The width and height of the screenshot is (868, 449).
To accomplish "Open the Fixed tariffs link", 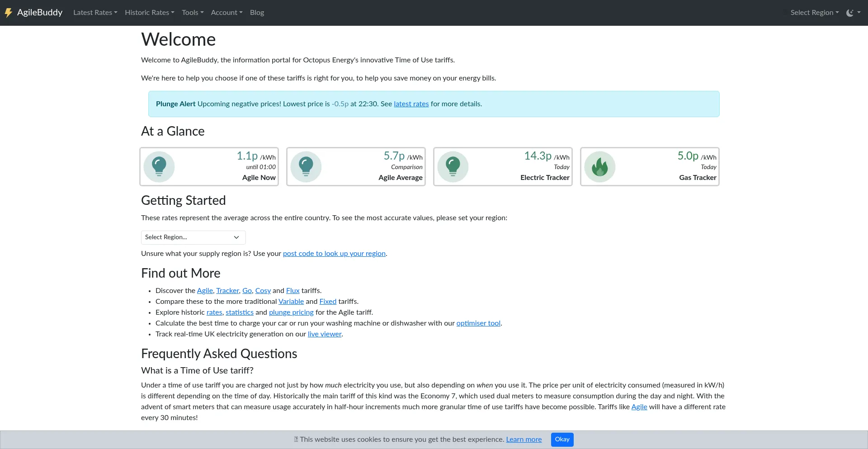I will click(x=328, y=302).
